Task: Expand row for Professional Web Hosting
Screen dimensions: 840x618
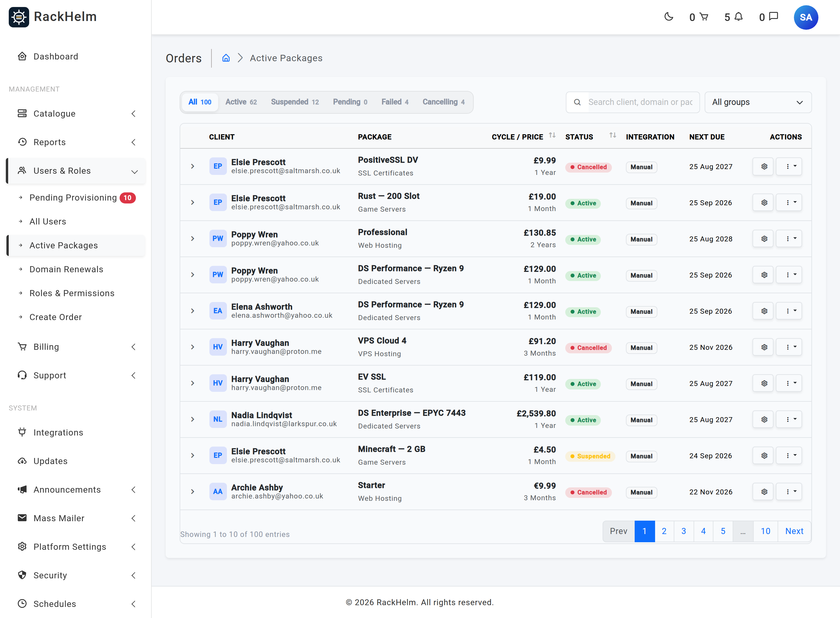Action: (x=192, y=239)
